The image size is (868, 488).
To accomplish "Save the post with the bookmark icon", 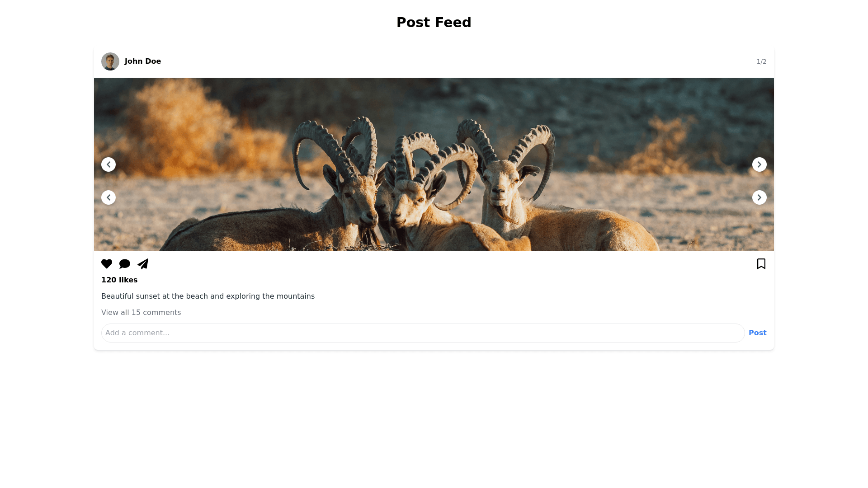I will coord(761,264).
